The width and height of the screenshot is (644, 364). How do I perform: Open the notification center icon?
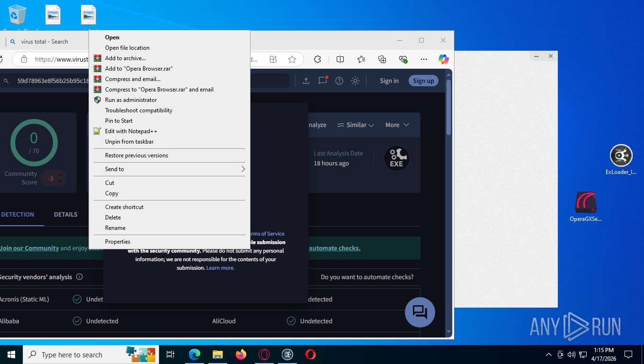(x=628, y=355)
